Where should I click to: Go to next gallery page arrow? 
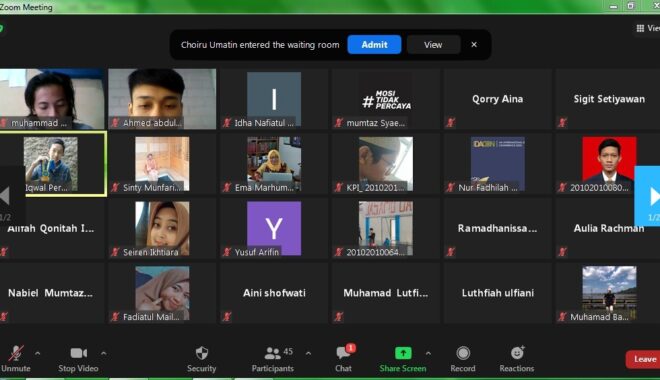click(x=648, y=196)
